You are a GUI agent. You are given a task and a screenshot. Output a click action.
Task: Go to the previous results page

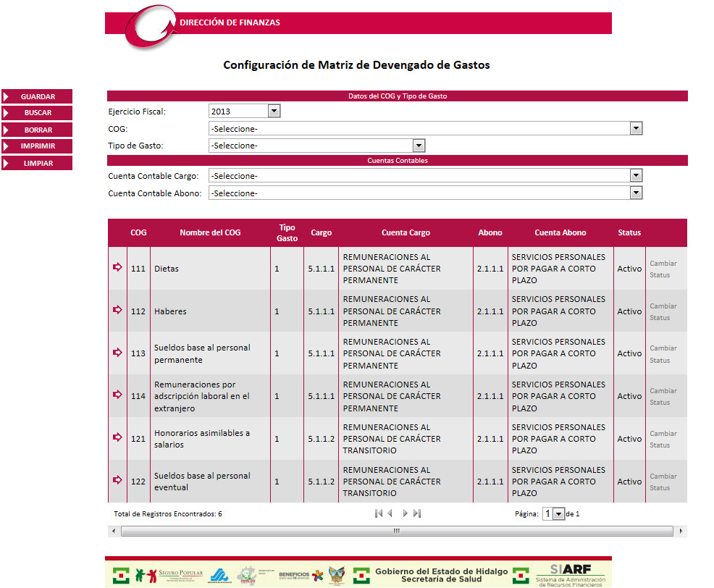click(x=390, y=513)
